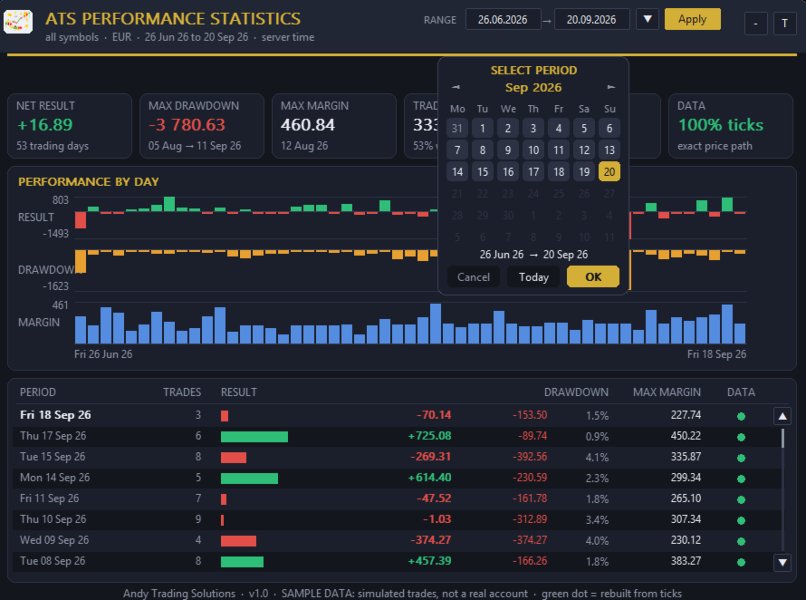Edit the start date field 26.06.2026

click(502, 20)
